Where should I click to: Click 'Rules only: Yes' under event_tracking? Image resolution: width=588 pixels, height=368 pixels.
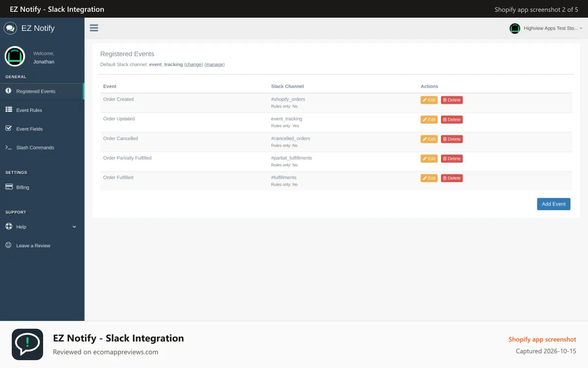pyautogui.click(x=285, y=126)
